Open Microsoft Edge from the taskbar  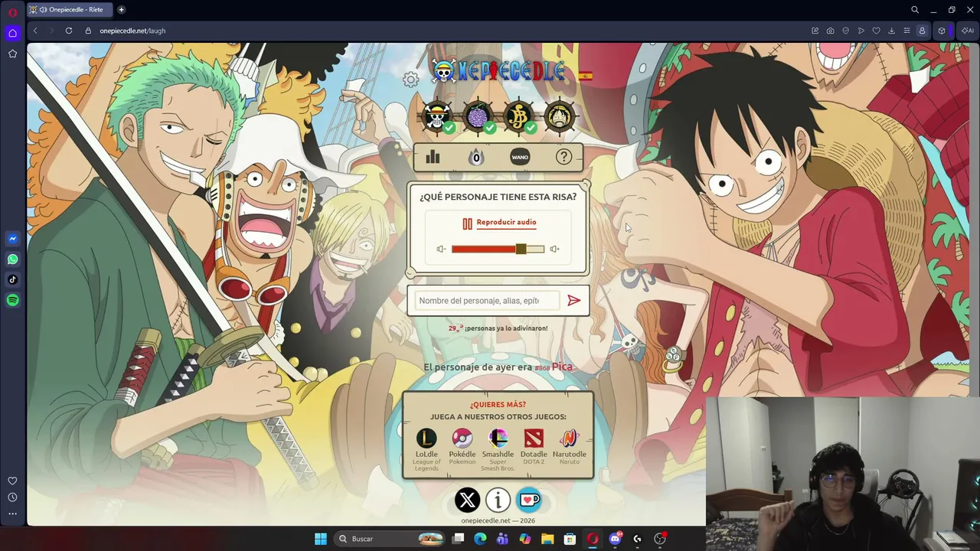coord(480,539)
